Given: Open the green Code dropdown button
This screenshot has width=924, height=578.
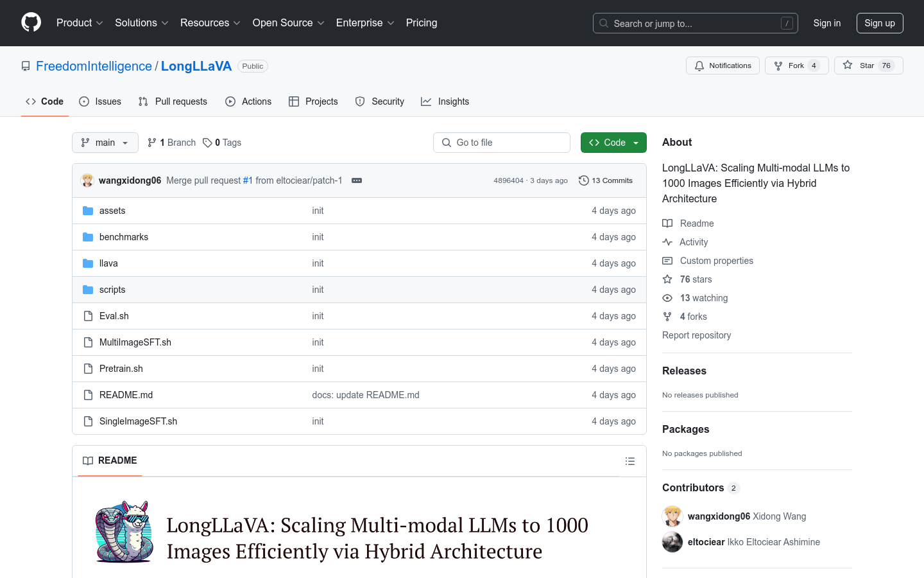Looking at the screenshot, I should click(x=613, y=143).
